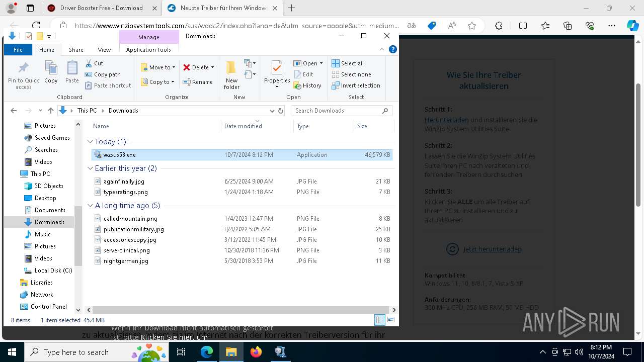Image resolution: width=644 pixels, height=362 pixels.
Task: Open Documents in navigation pane
Action: [x=45, y=210]
